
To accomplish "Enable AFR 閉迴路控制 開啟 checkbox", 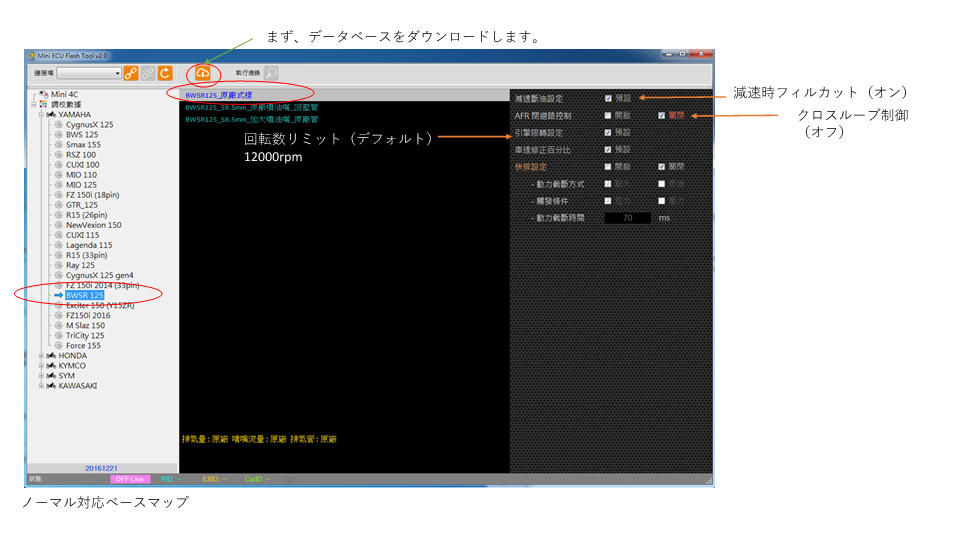I will coord(608,115).
